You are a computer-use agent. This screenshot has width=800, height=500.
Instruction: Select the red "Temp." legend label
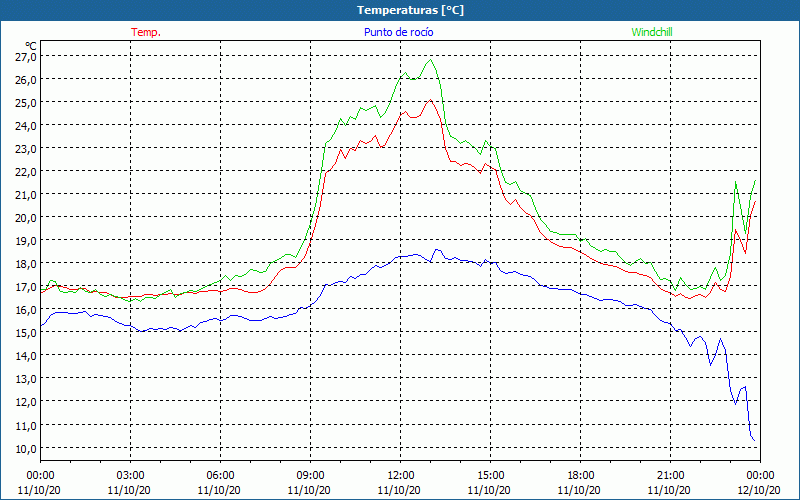146,32
